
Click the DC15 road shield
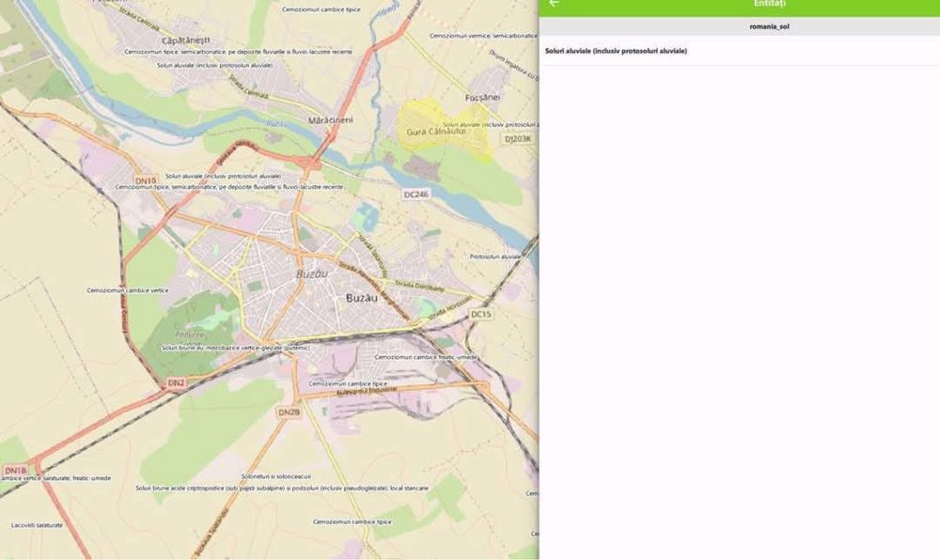tap(480, 314)
